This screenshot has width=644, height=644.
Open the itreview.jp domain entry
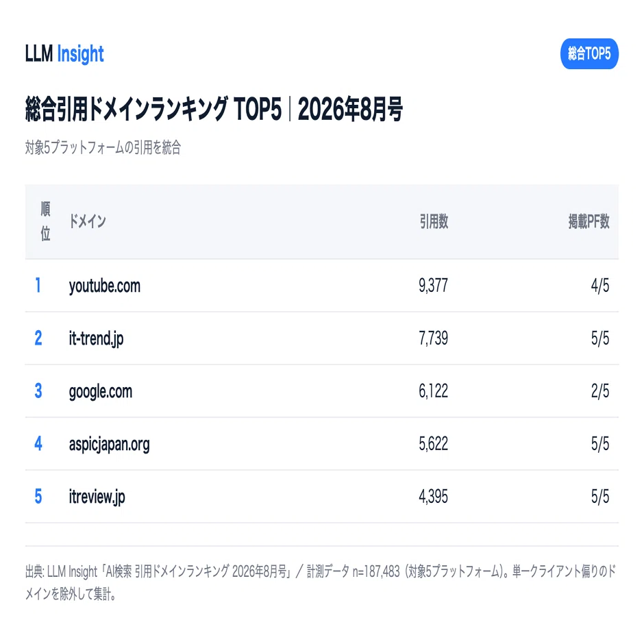97,497
